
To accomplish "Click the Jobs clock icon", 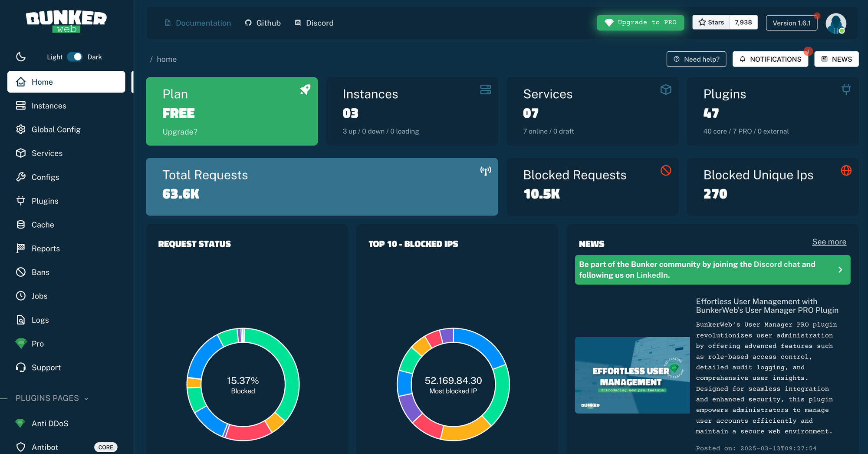I will [21, 296].
